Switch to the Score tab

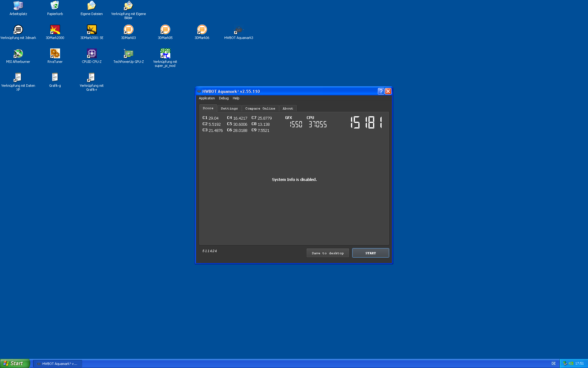coord(208,108)
